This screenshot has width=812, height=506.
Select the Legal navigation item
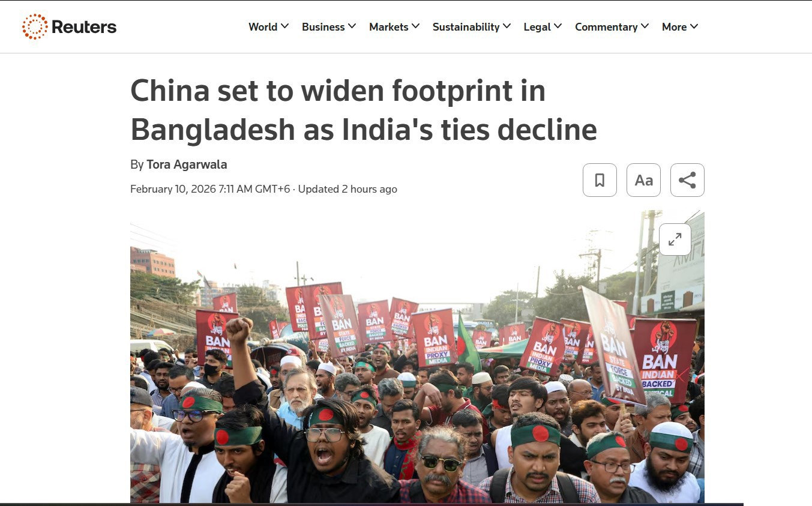pyautogui.click(x=537, y=27)
